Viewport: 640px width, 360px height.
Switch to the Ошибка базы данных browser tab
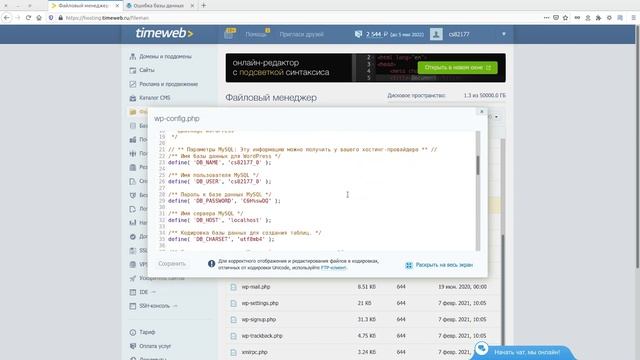pos(159,6)
